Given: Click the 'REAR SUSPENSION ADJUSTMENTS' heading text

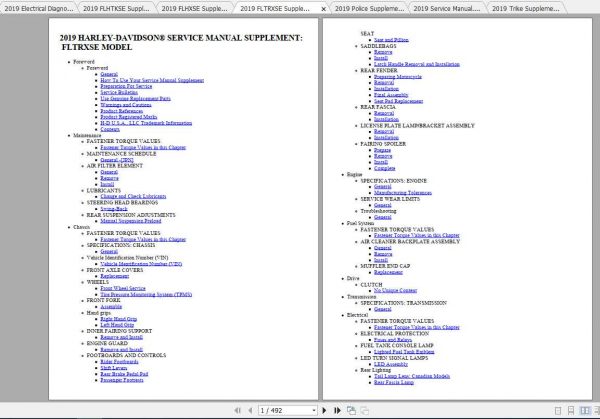Looking at the screenshot, I should pyautogui.click(x=131, y=215).
